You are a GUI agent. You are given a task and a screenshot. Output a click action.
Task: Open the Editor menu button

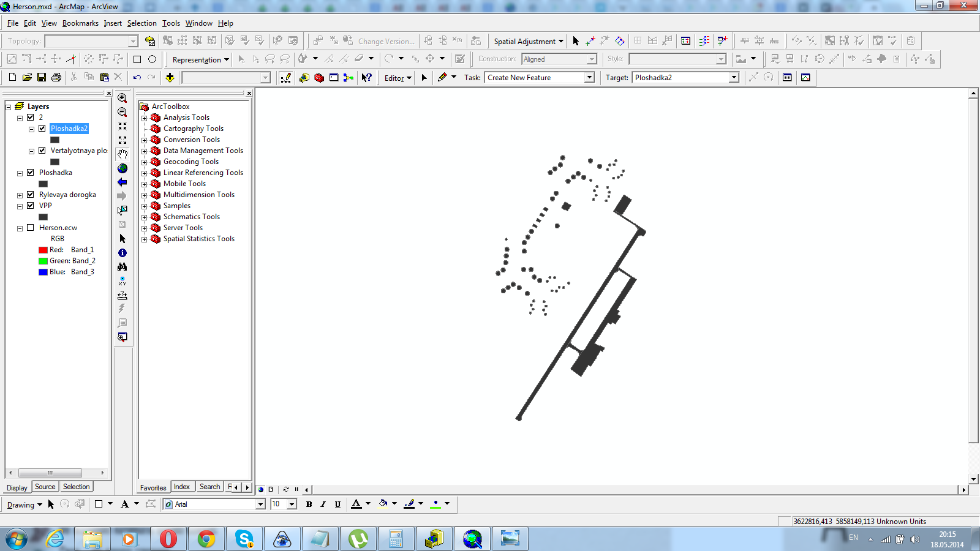(x=398, y=78)
